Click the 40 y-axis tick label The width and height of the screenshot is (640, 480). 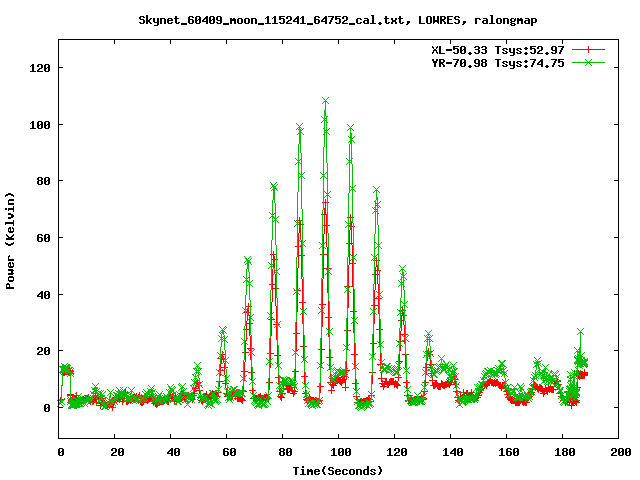(43, 295)
